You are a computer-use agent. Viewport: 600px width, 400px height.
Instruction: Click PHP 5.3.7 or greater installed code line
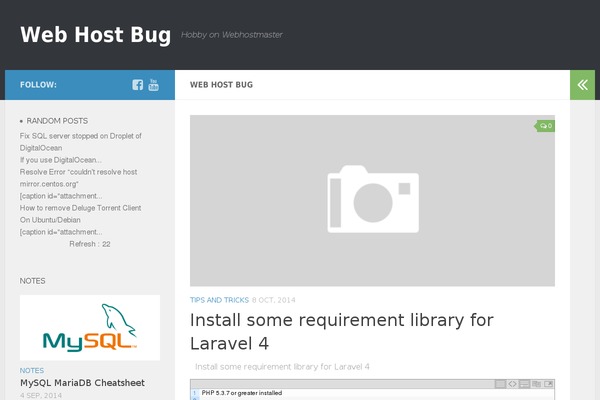pyautogui.click(x=242, y=393)
